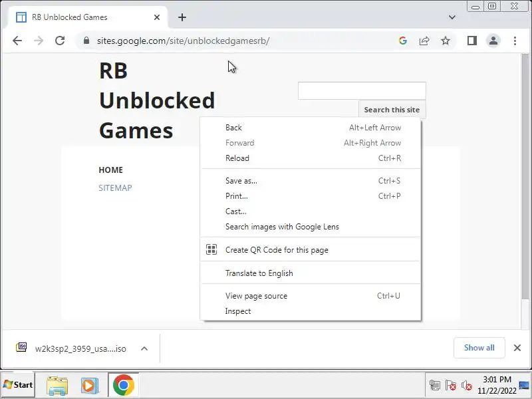This screenshot has width=532, height=399.
Task: Click Show all downloads button
Action: pos(479,348)
